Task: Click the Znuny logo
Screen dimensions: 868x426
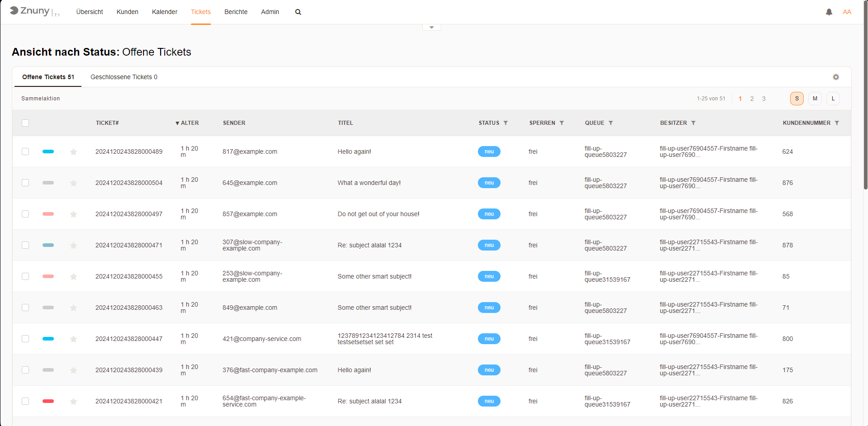Action: 30,11
